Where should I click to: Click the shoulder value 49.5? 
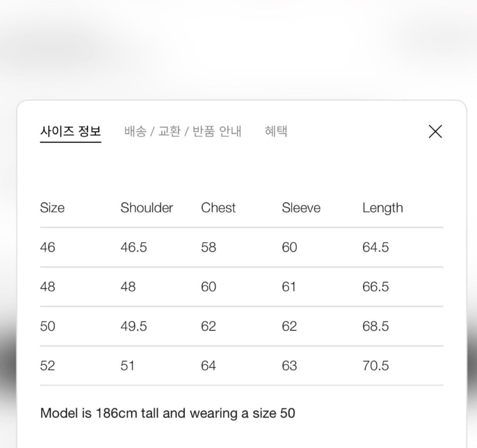pos(134,326)
